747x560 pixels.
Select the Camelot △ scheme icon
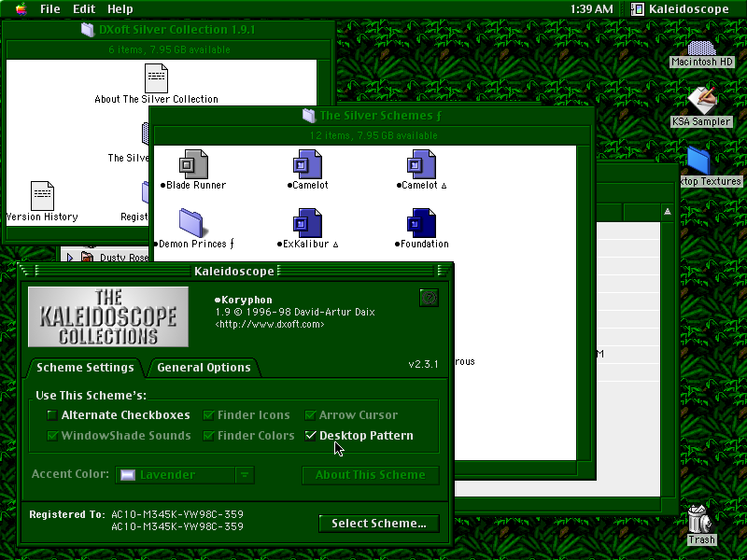421,164
